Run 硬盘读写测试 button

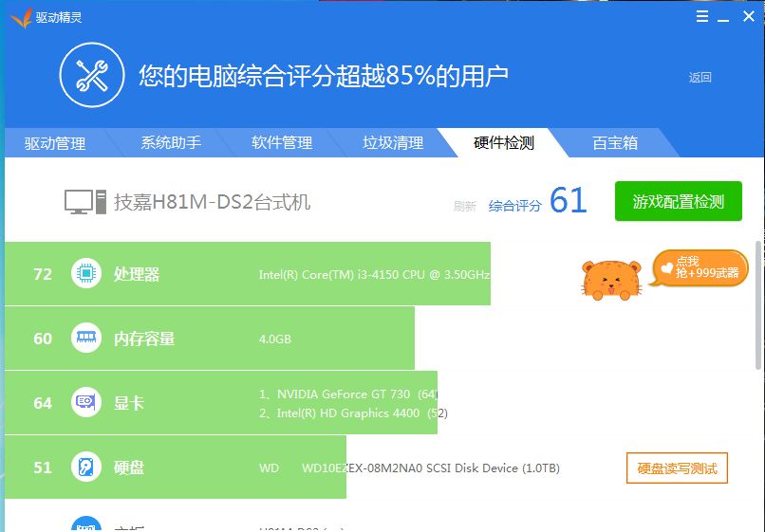pyautogui.click(x=677, y=468)
